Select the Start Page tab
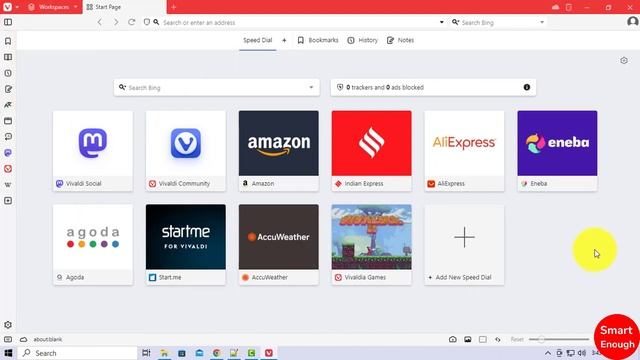Image resolution: width=640 pixels, height=360 pixels. click(124, 7)
